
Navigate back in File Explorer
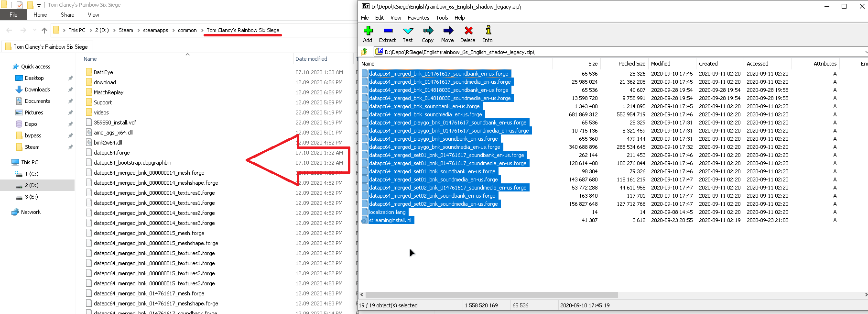(x=9, y=30)
